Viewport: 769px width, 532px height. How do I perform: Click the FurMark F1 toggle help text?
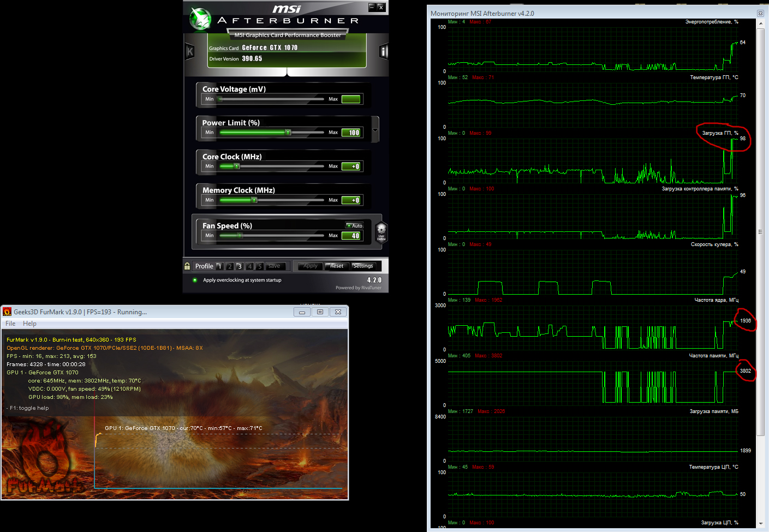[28, 408]
